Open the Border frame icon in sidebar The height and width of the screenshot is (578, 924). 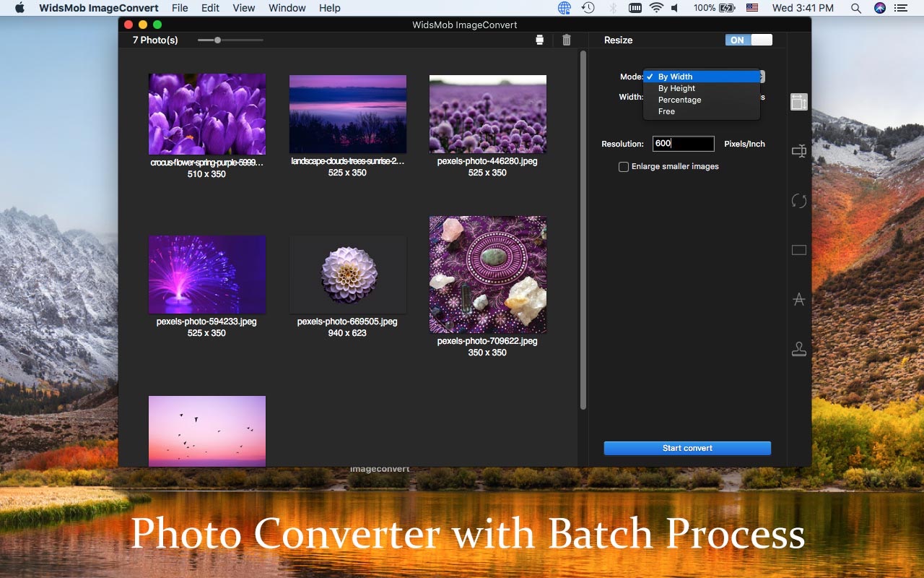799,250
